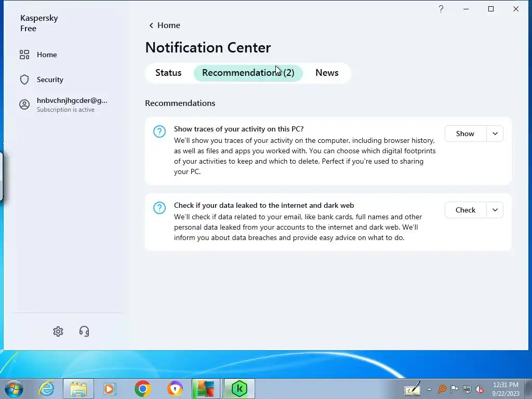
Task: Minimize the Kaspersky window
Action: (466, 9)
